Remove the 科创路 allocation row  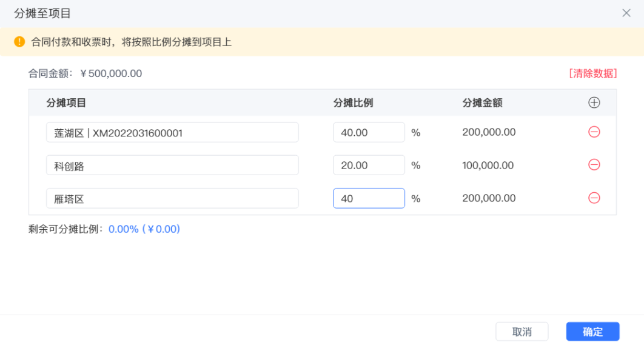pos(594,165)
